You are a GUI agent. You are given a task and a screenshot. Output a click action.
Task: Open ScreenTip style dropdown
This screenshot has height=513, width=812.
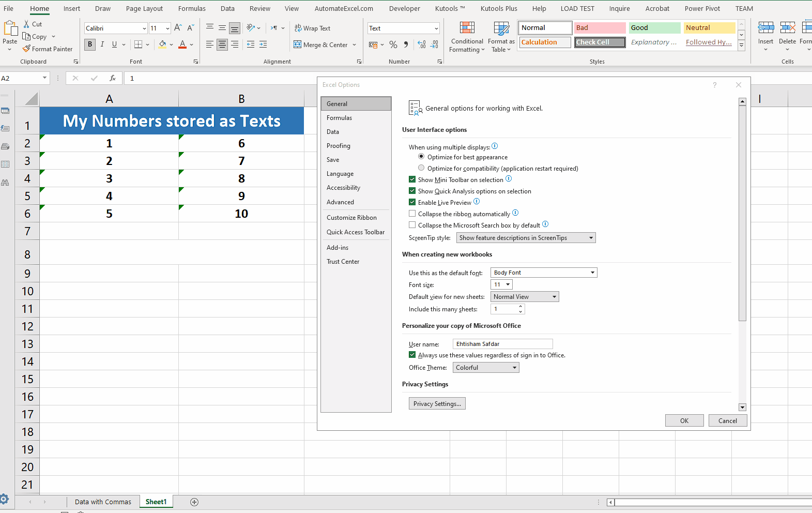click(526, 238)
